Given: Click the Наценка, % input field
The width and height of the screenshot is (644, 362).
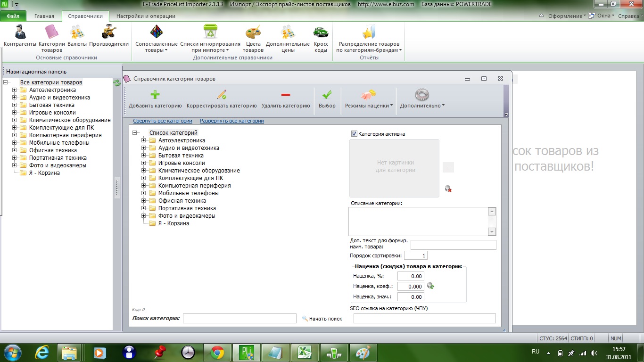Looking at the screenshot, I should click(x=411, y=276).
